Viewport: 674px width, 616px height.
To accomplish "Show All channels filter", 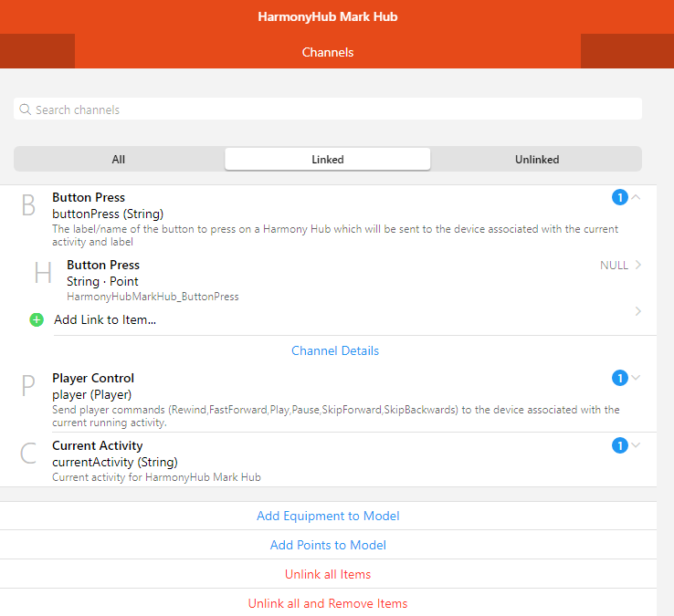I will pos(119,159).
